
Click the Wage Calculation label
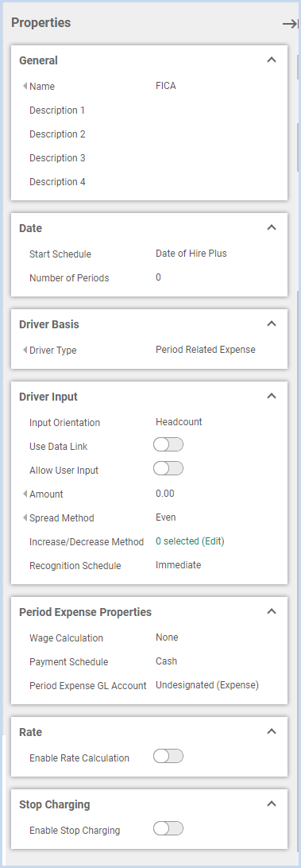67,637
